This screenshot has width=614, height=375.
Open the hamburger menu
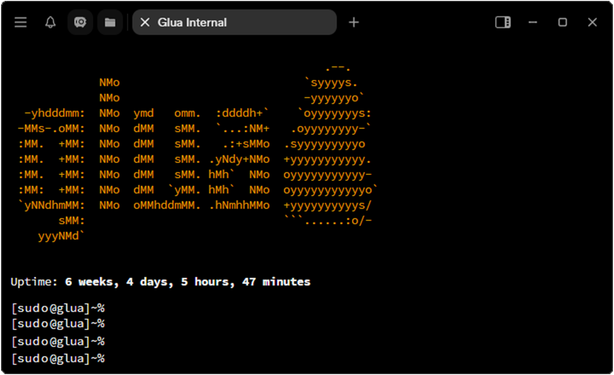[x=21, y=22]
